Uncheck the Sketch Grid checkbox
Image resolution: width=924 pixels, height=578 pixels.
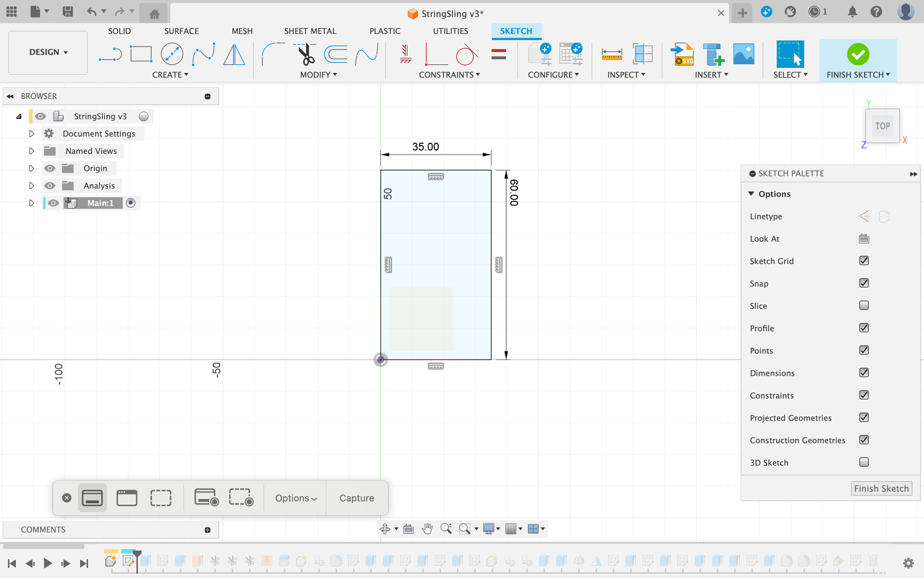point(864,261)
